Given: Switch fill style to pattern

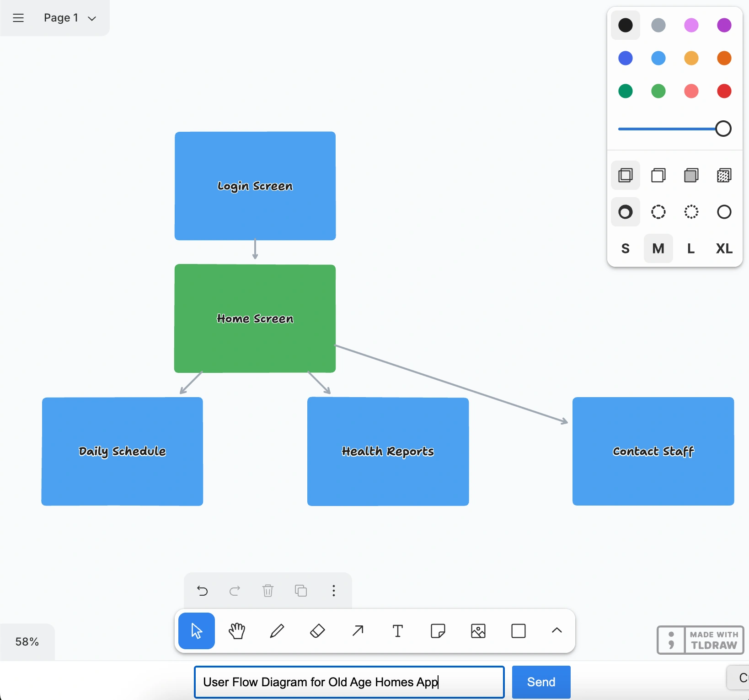Looking at the screenshot, I should [724, 175].
